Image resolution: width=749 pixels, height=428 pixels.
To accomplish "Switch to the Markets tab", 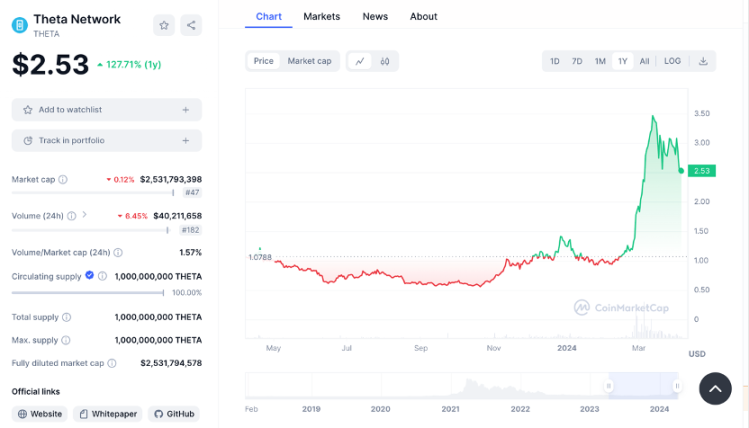I will point(321,16).
